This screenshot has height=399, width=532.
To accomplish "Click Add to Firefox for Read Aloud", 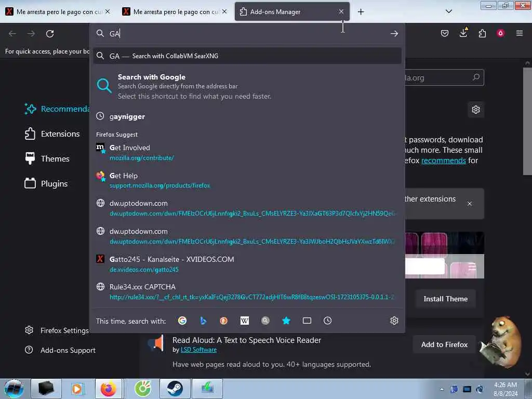I will [x=444, y=345].
